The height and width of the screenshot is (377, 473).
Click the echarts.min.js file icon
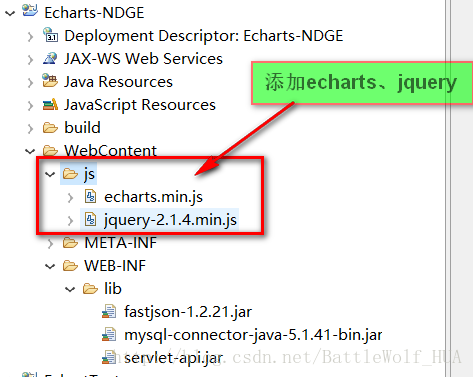click(x=90, y=196)
